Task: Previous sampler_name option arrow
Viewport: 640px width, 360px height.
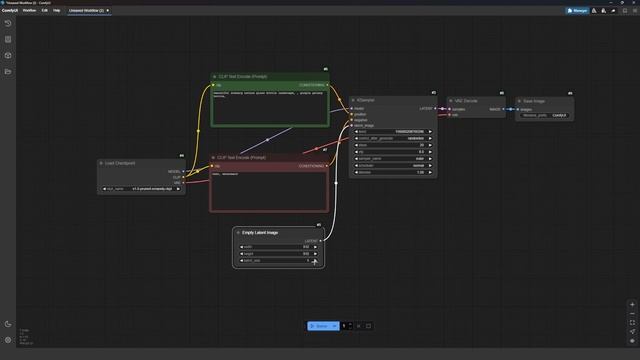Action: [x=356, y=159]
